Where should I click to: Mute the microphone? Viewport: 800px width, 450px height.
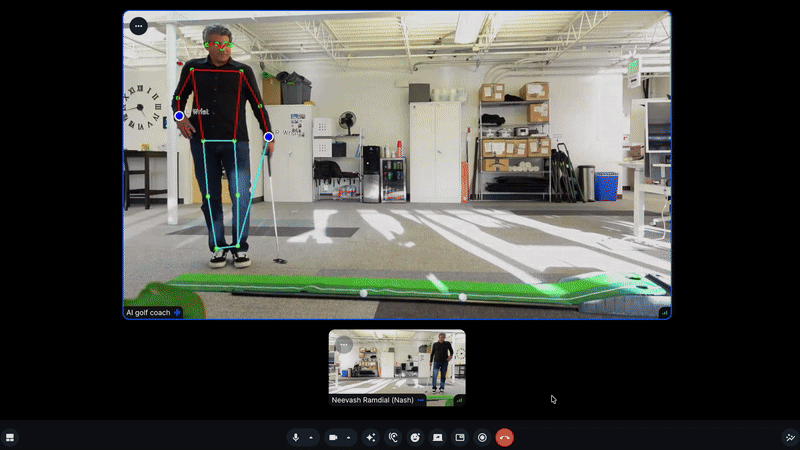pyautogui.click(x=295, y=437)
